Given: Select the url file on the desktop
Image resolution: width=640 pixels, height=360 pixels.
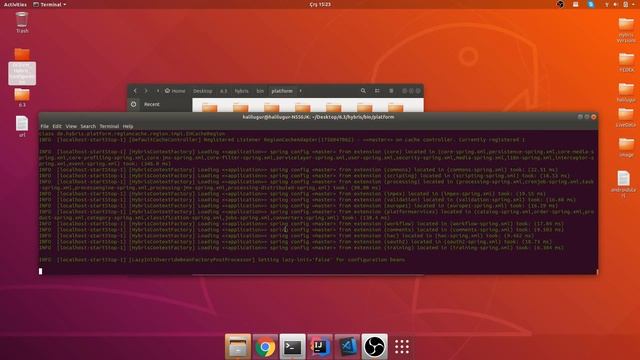Looking at the screenshot, I should pos(22,126).
